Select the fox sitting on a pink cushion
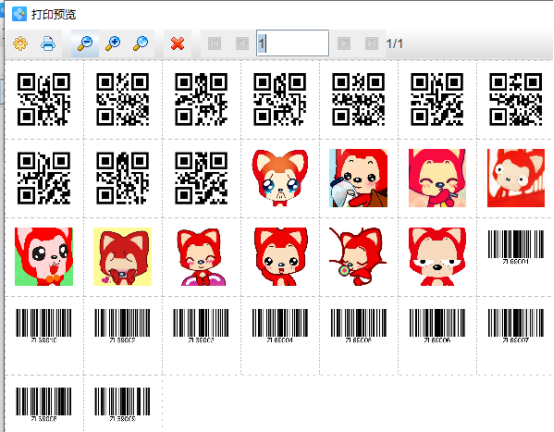Screen dimensions: 554x432 pos(201,256)
